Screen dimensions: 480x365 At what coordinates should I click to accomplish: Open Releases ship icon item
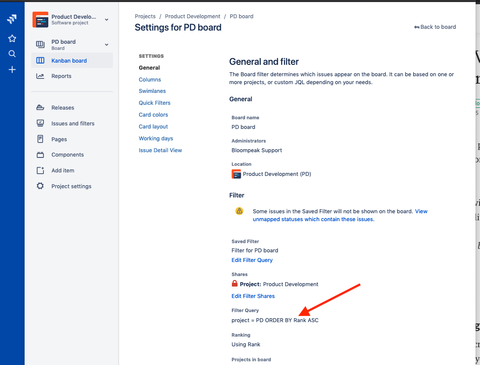pyautogui.click(x=55, y=107)
